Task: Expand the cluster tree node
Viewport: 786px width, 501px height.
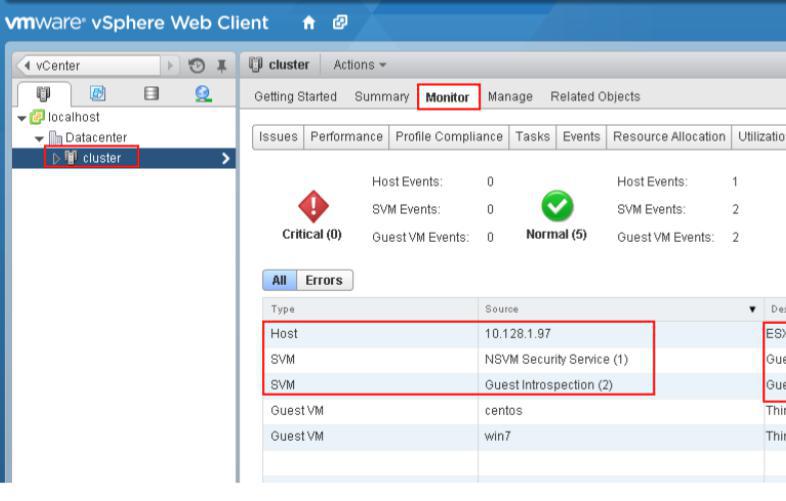Action: tap(56, 158)
